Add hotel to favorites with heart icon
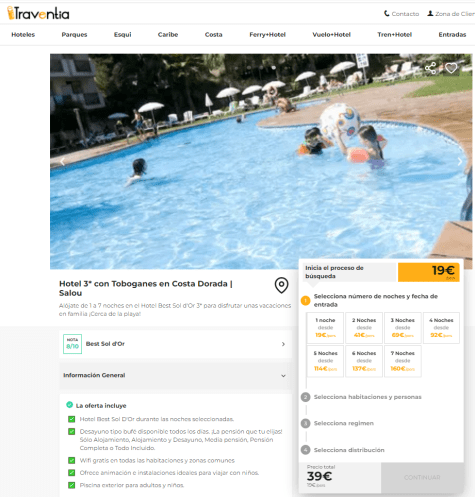 (451, 68)
